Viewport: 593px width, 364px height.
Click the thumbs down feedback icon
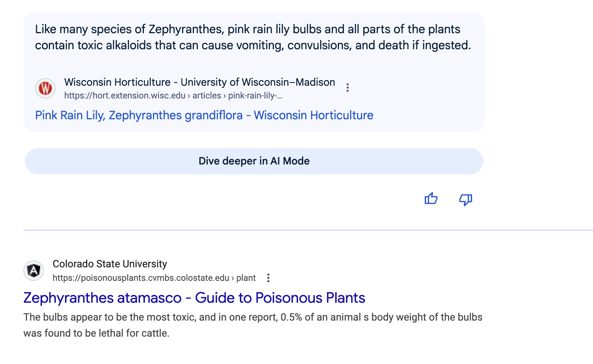tap(466, 200)
